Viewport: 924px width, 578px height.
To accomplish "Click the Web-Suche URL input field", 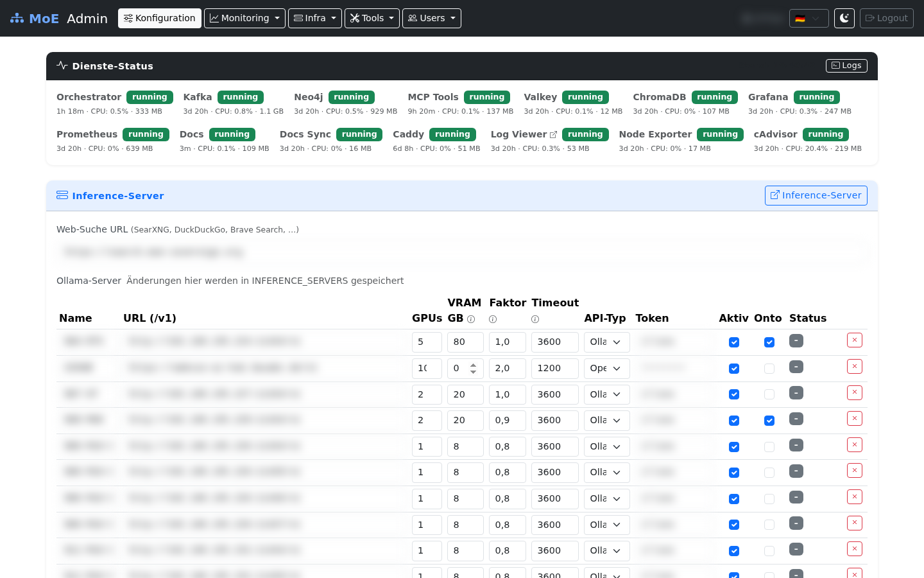I will coord(462,252).
